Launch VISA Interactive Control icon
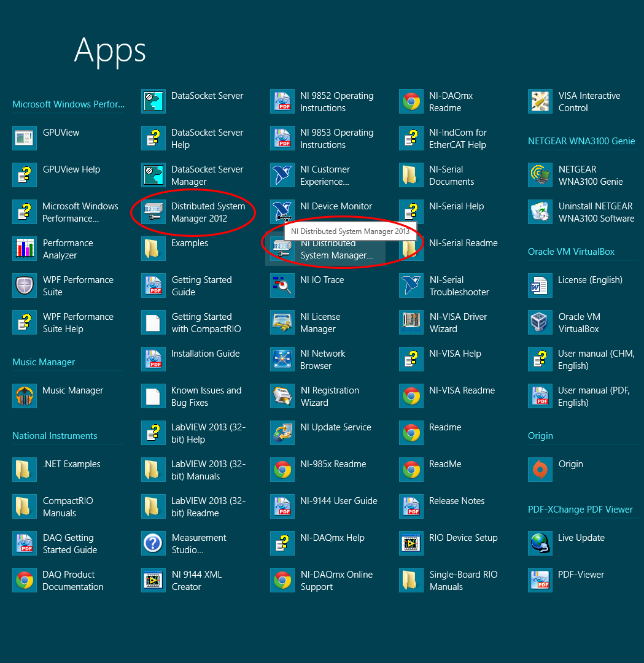Screen dimensions: 644x663 [x=540, y=101]
